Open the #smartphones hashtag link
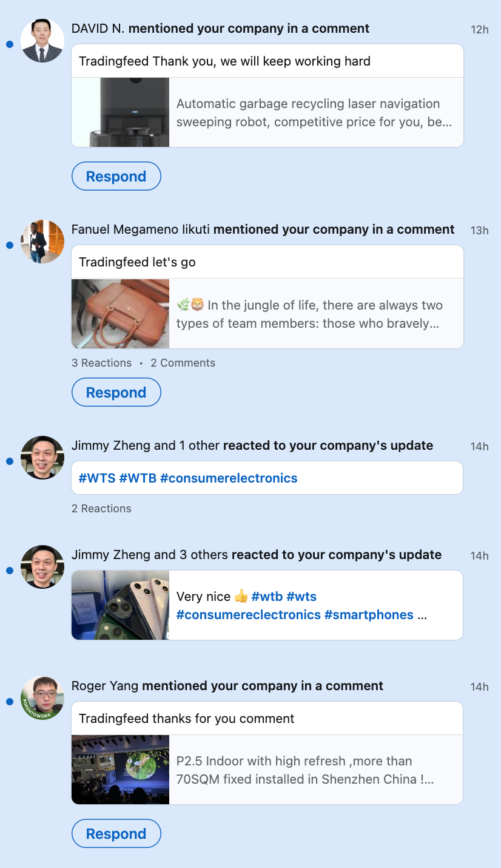 click(369, 615)
